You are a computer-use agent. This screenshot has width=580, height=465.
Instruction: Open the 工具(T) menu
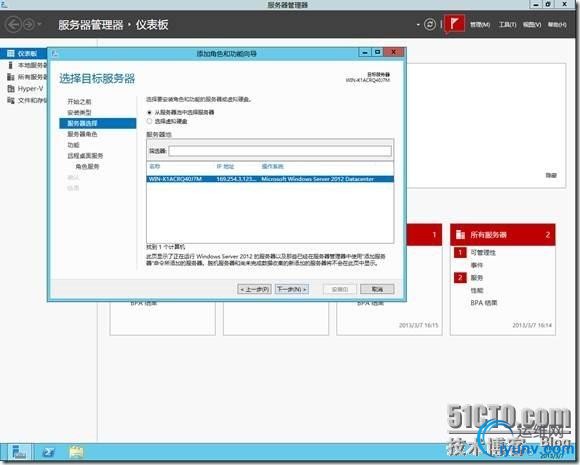click(507, 25)
